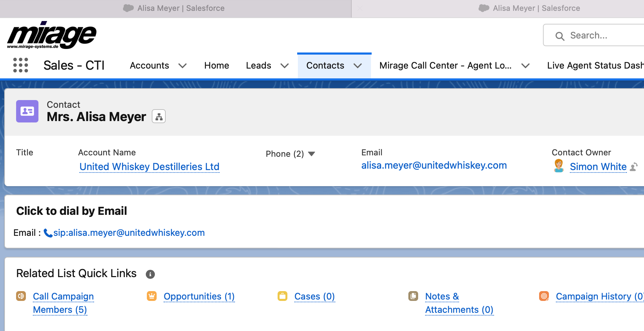Viewport: 644px width, 331px height.
Task: Expand the Contacts nav dropdown chevron
Action: click(x=358, y=66)
